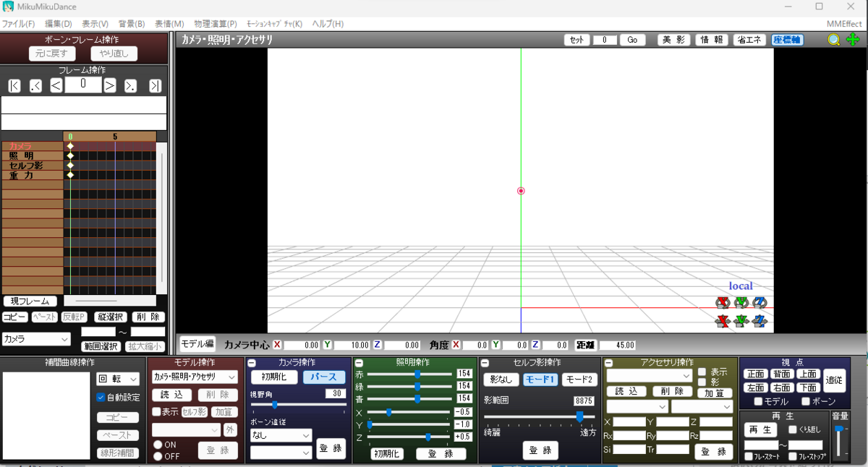Select the セルフ影 keyframe diamond at frame 0

point(70,166)
